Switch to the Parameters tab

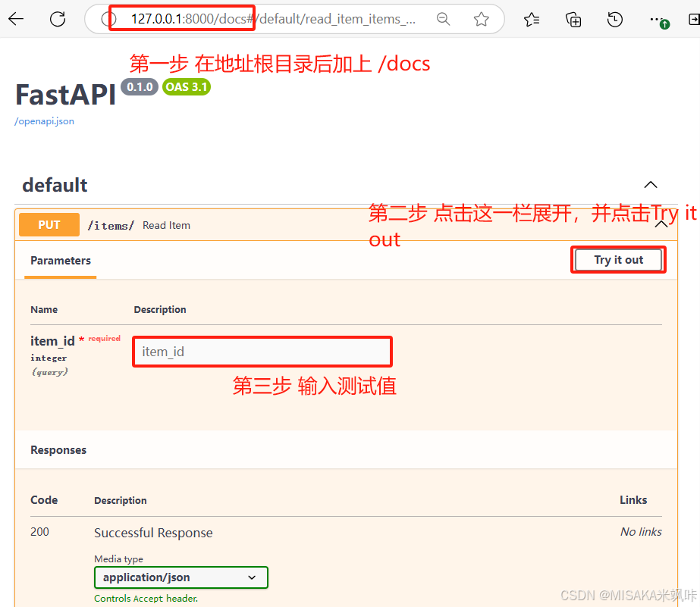pyautogui.click(x=61, y=260)
